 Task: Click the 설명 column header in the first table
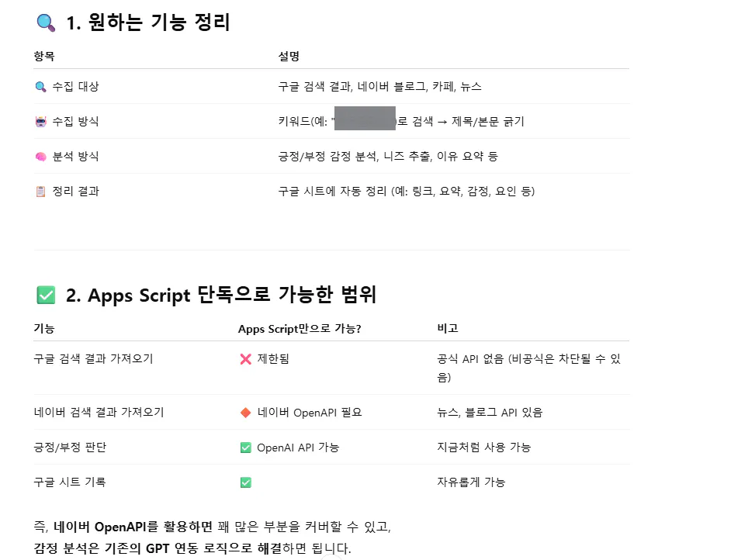click(x=289, y=57)
